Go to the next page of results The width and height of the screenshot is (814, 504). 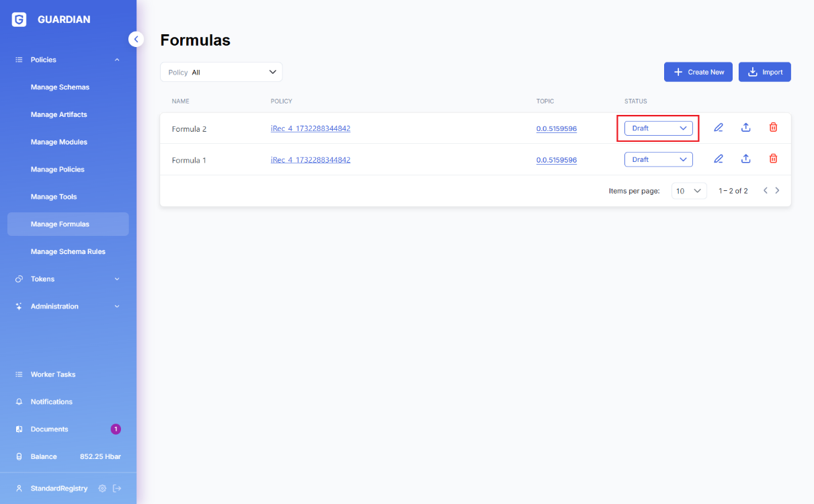click(x=778, y=191)
